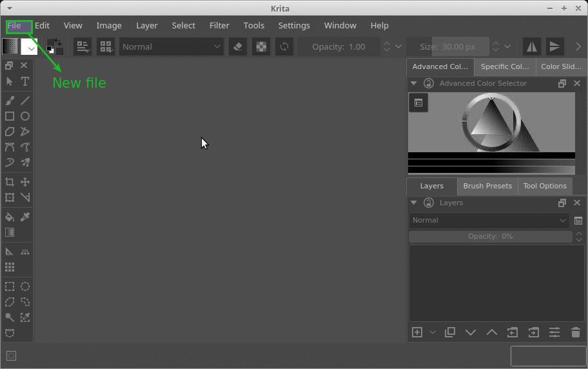Select the Transform tool
This screenshot has width=588, height=369.
10,197
